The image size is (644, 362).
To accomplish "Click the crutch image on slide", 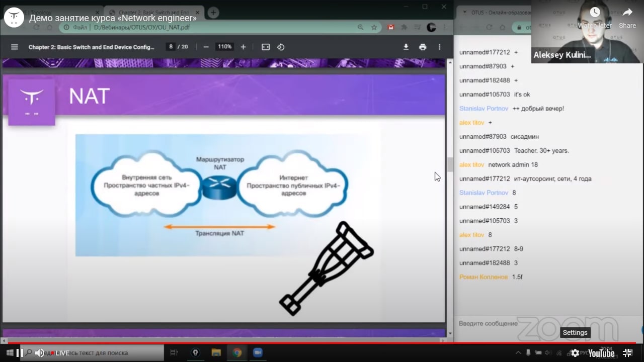I will click(327, 268).
